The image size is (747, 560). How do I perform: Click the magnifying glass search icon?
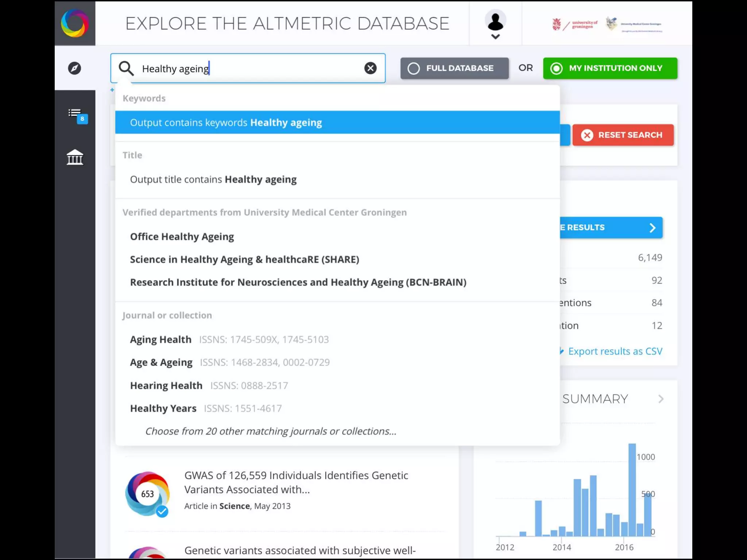click(x=126, y=68)
